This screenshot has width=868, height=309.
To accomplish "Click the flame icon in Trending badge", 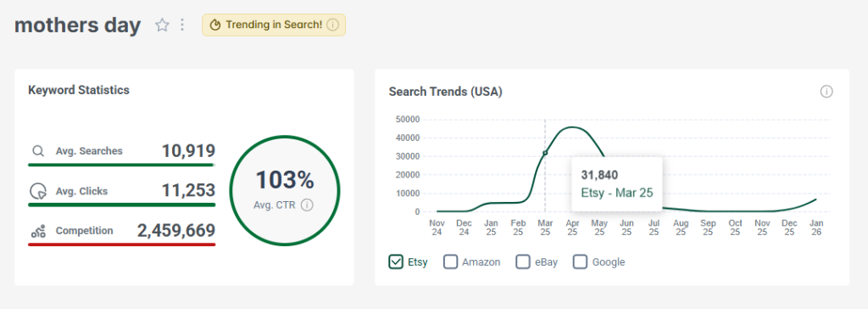I will coord(215,25).
